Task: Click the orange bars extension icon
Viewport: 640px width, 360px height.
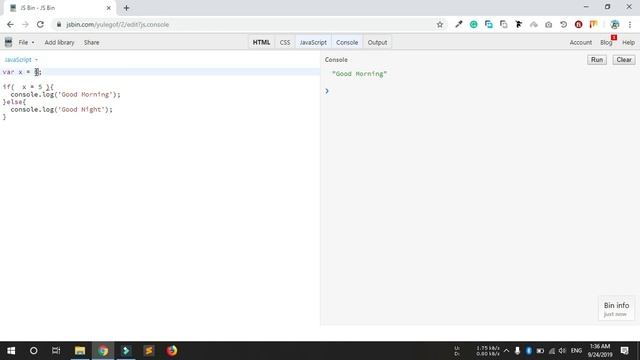Action: (593, 24)
